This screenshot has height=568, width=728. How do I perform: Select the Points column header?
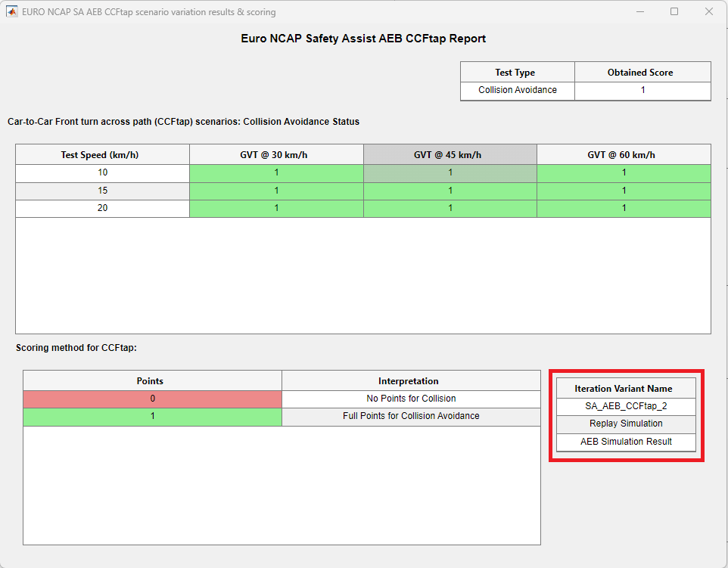pyautogui.click(x=152, y=381)
